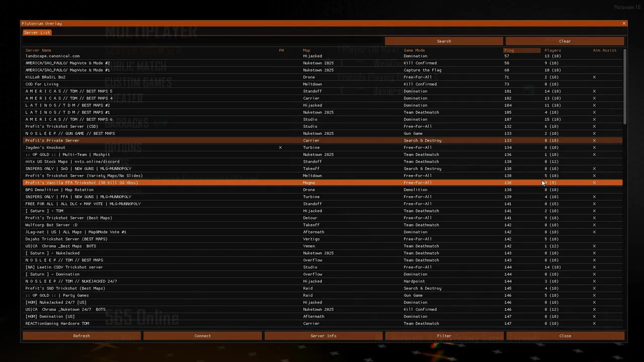The height and width of the screenshot is (362, 644).
Task: Select AMERICA/SAO_PAULO MapVote & Mode #2 server
Action: [x=323, y=63]
